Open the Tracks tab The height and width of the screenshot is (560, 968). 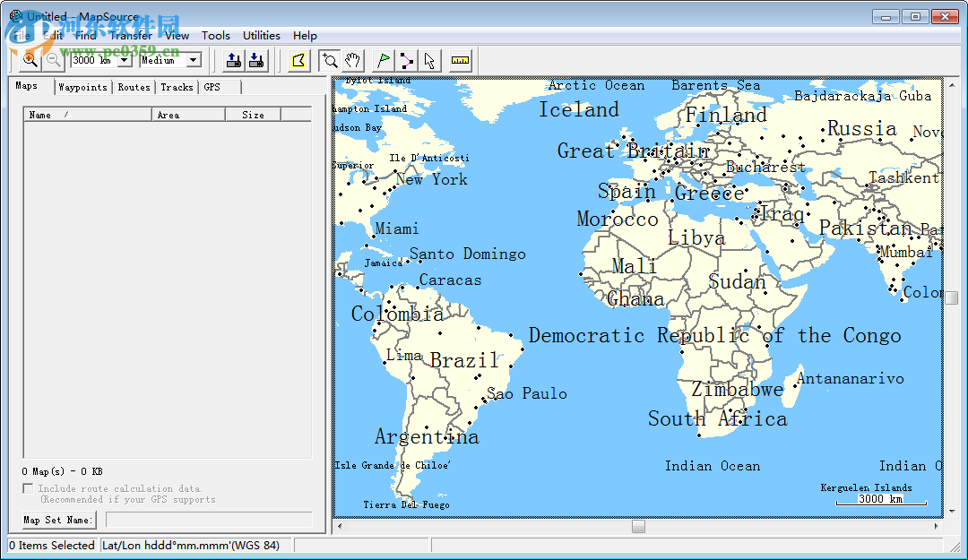click(x=177, y=87)
